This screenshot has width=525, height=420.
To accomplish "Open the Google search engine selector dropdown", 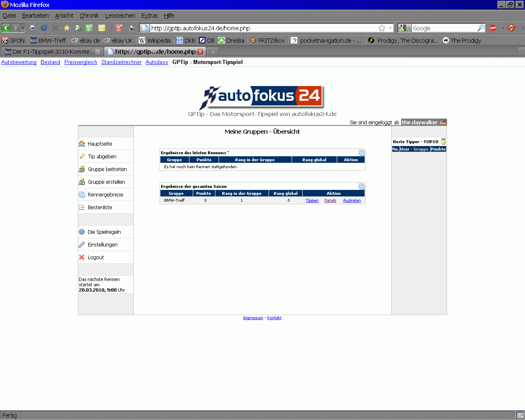I will [404, 28].
